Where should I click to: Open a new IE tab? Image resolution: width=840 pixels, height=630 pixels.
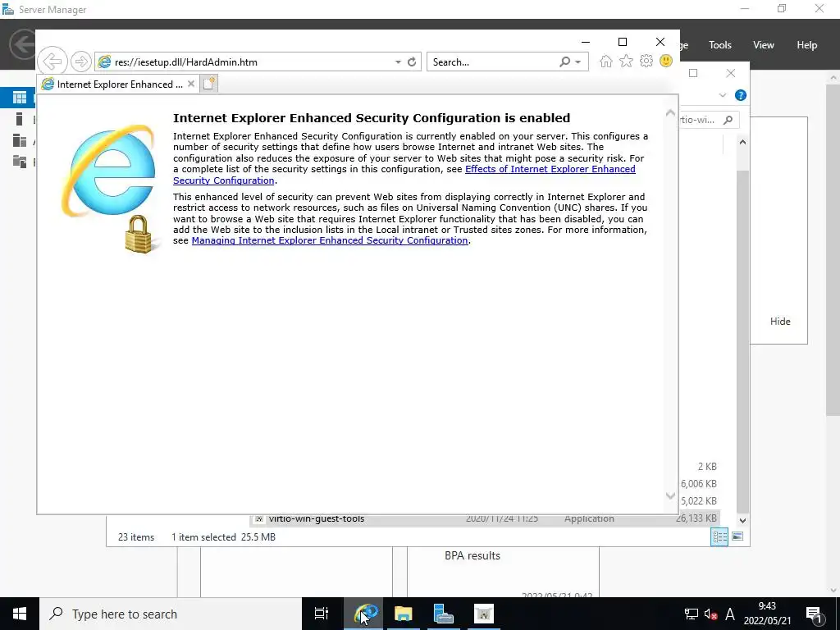[209, 84]
